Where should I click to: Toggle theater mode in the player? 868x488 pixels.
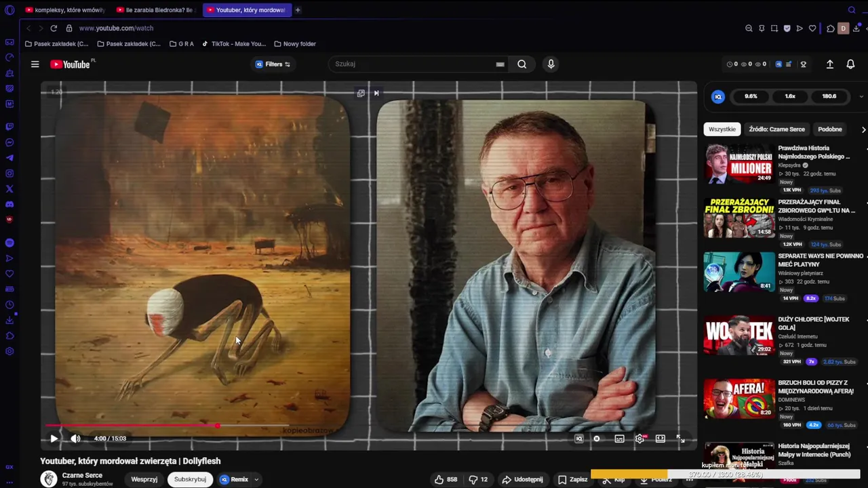coord(660,439)
